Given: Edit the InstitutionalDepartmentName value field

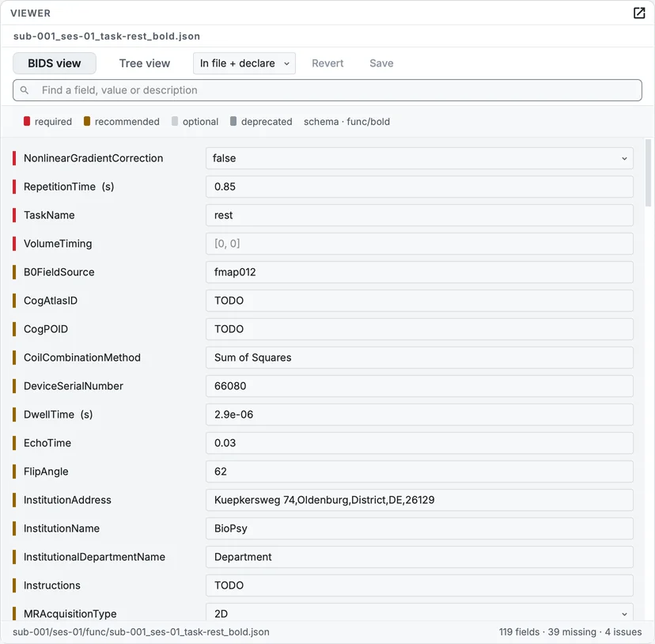Looking at the screenshot, I should pos(419,557).
